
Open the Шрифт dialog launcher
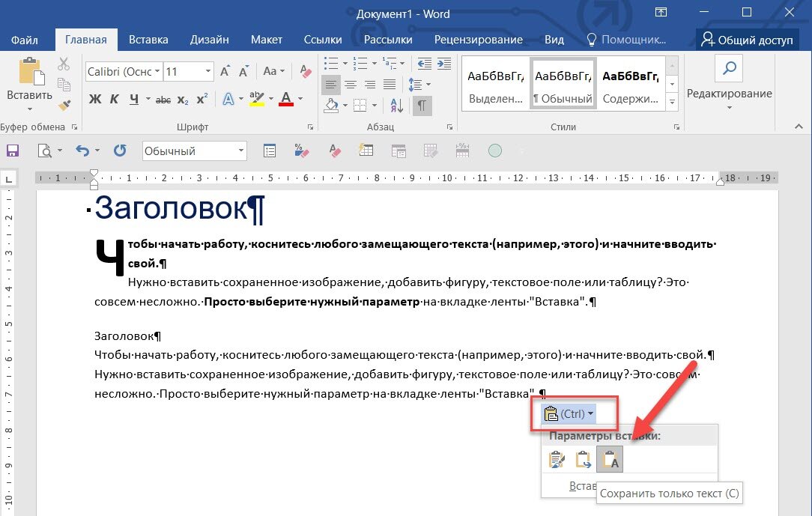click(x=310, y=127)
